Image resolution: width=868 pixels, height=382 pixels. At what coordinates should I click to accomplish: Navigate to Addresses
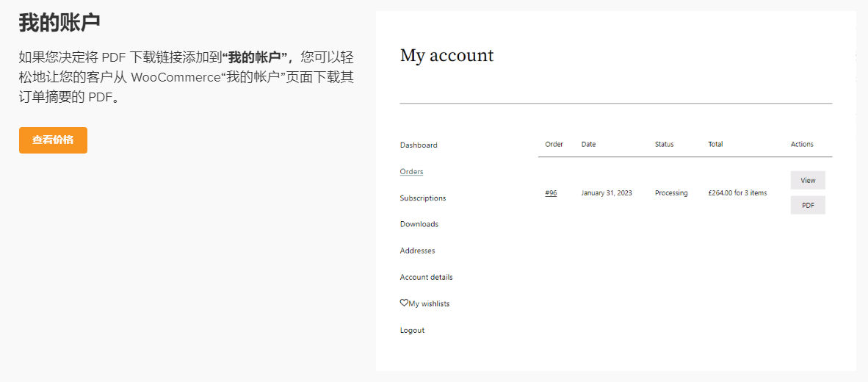(417, 251)
